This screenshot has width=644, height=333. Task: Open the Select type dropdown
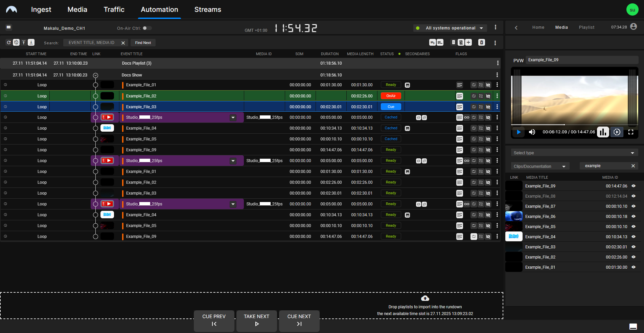[x=574, y=153]
